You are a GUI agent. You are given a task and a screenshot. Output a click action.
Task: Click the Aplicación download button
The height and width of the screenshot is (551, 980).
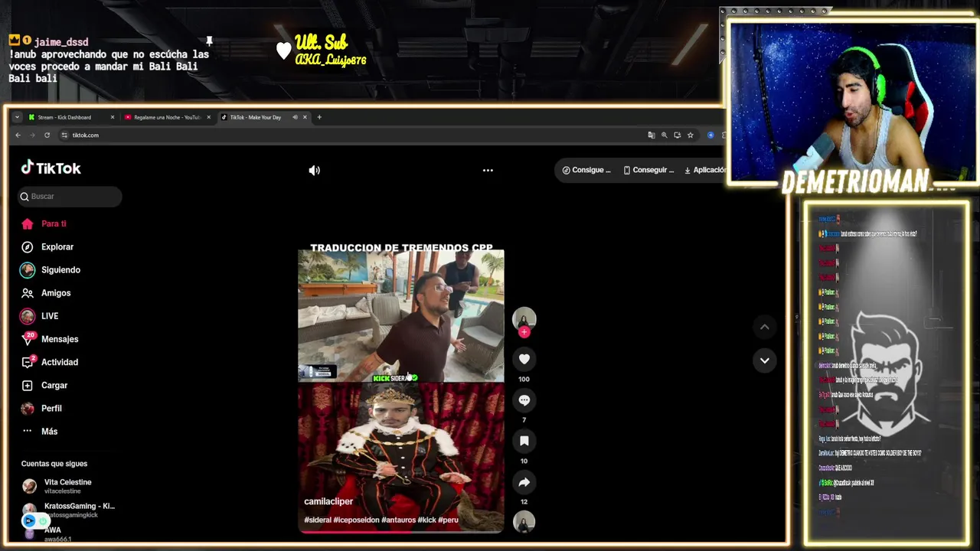[705, 170]
